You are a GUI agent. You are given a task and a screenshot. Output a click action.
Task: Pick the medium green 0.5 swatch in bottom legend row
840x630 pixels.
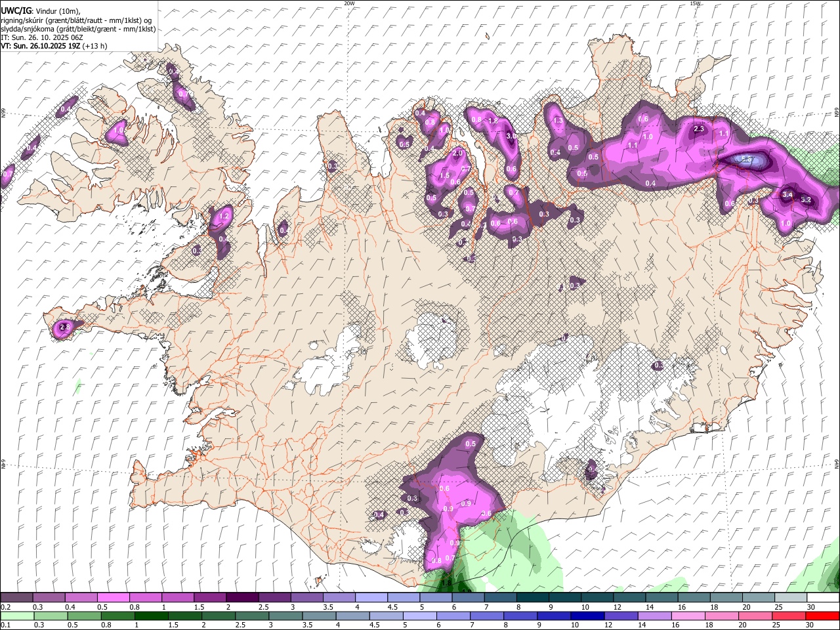tap(85, 616)
